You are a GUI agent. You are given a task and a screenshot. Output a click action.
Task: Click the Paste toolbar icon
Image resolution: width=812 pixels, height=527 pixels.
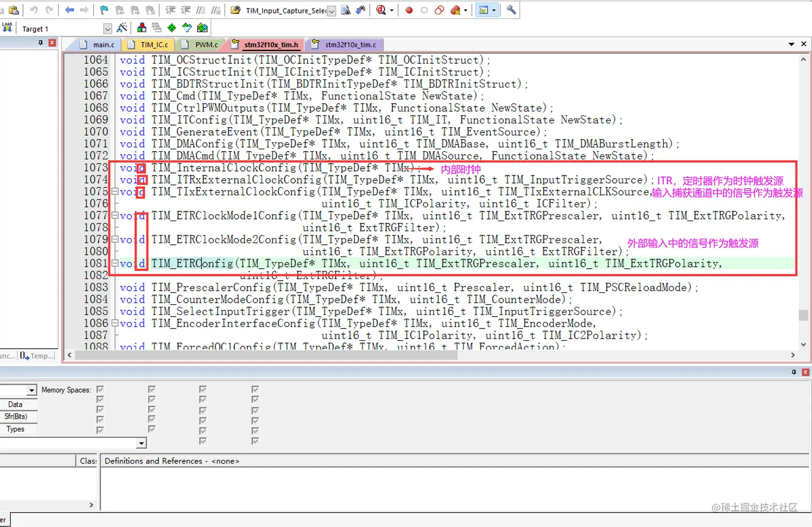[14, 10]
